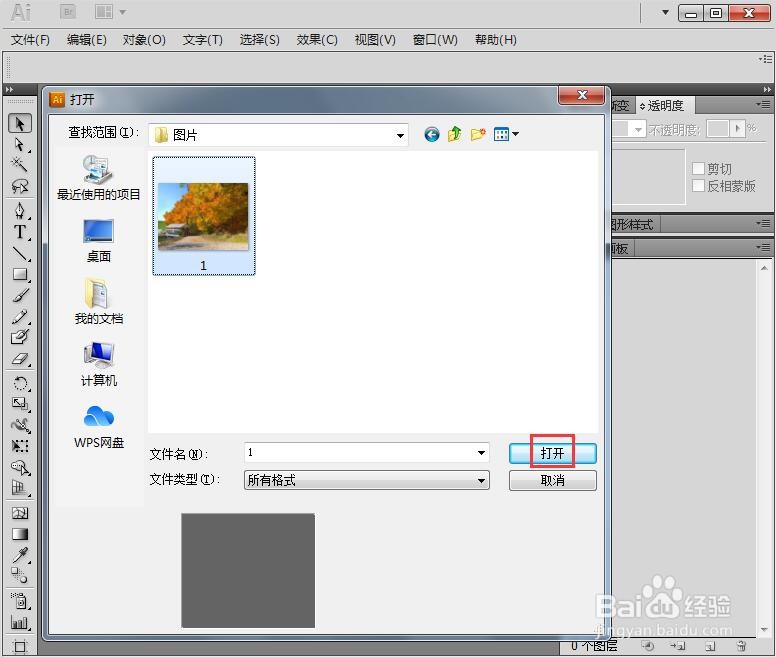Image resolution: width=776 pixels, height=658 pixels.
Task: Select the Paintbrush tool
Action: click(x=20, y=295)
